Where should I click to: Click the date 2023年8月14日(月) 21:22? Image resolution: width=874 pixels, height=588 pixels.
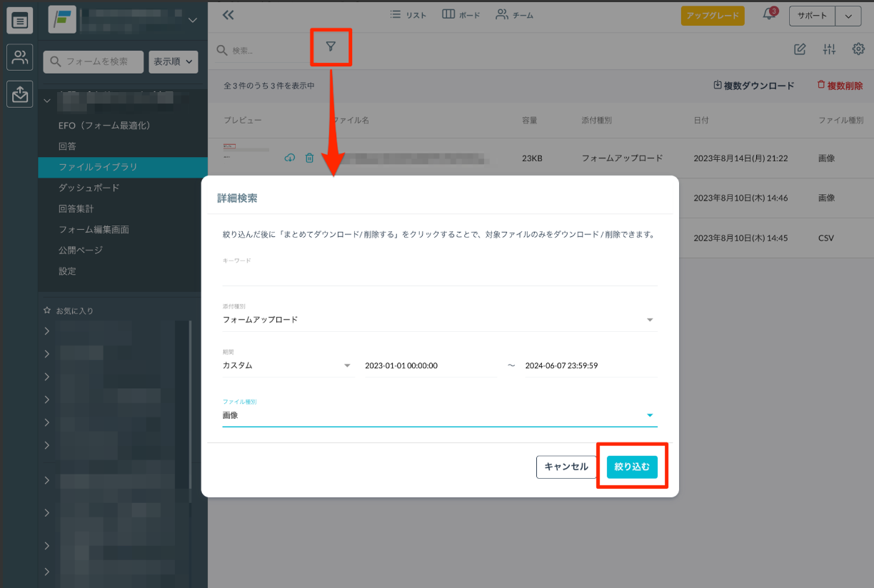click(740, 158)
